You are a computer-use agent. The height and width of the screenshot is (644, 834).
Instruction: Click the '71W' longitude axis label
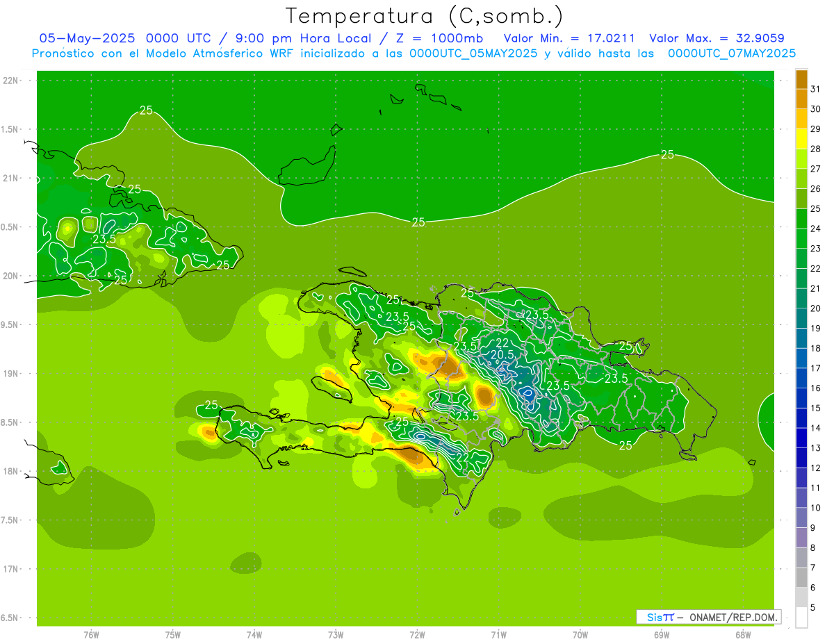[498, 635]
